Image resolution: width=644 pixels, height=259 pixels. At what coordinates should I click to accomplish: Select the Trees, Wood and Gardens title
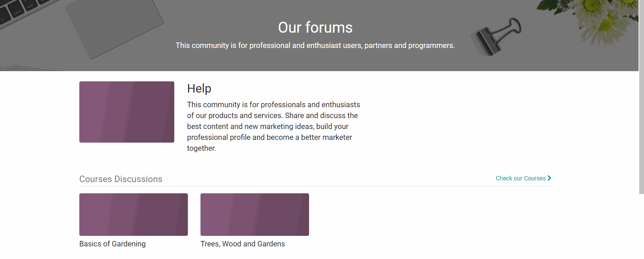[242, 244]
